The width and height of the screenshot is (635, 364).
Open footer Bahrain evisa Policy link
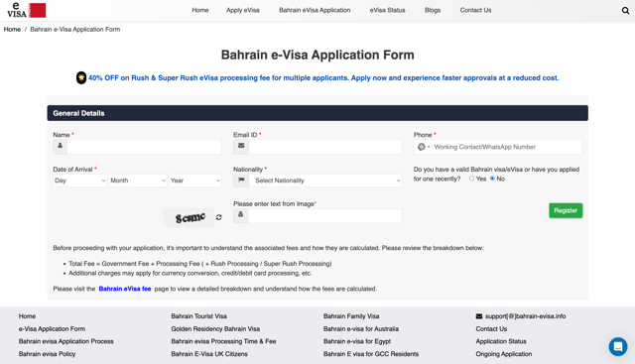point(47,354)
